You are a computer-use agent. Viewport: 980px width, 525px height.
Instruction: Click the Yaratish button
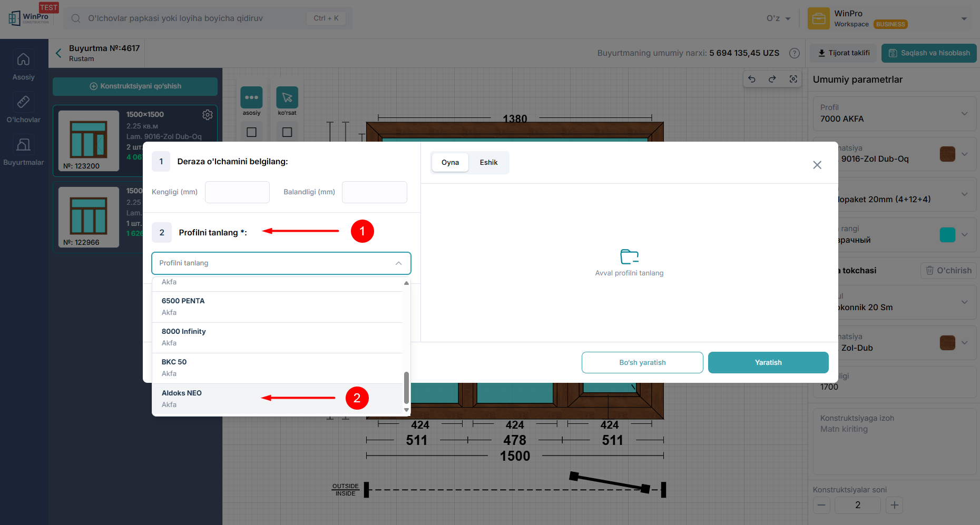point(768,363)
